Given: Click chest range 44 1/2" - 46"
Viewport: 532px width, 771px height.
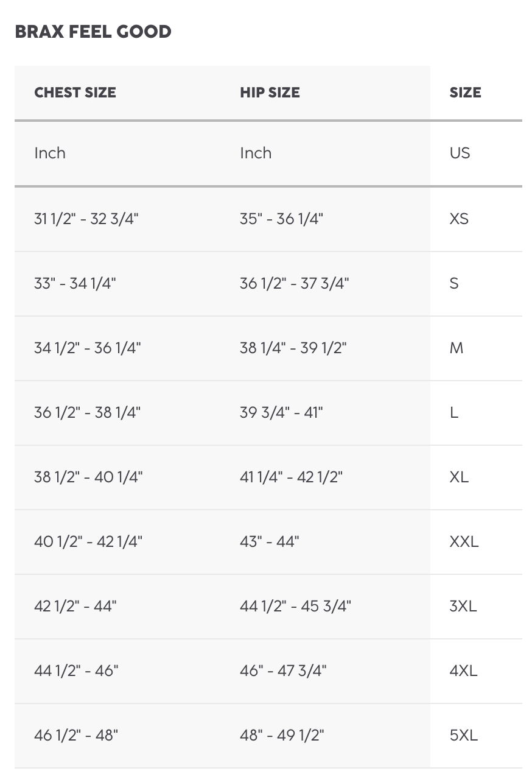Looking at the screenshot, I should pos(76,671).
